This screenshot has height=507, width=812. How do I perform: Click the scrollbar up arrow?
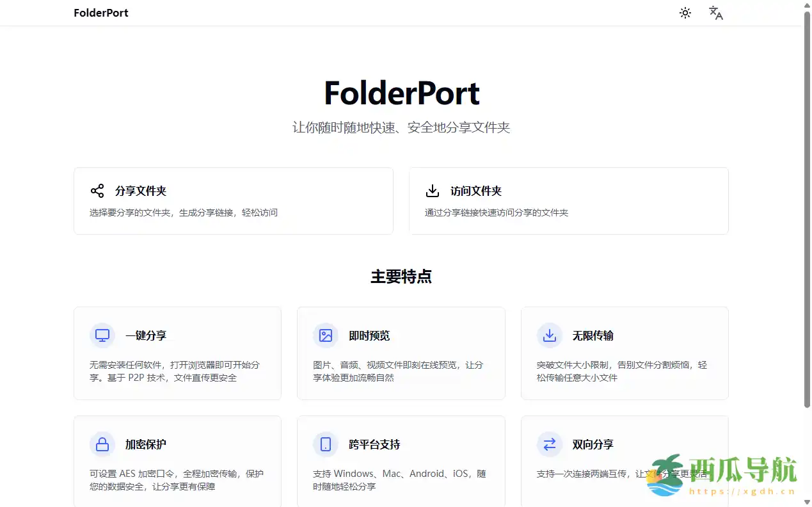point(807,4)
